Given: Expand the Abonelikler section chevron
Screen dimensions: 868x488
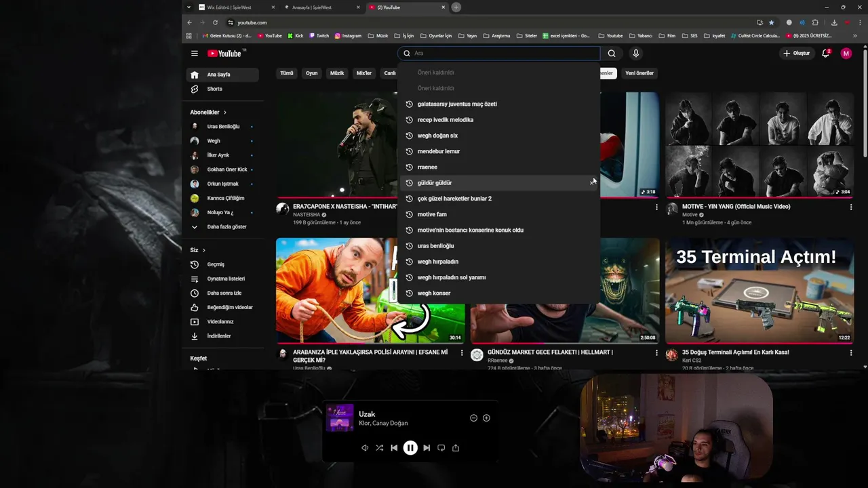Looking at the screenshot, I should (x=225, y=113).
